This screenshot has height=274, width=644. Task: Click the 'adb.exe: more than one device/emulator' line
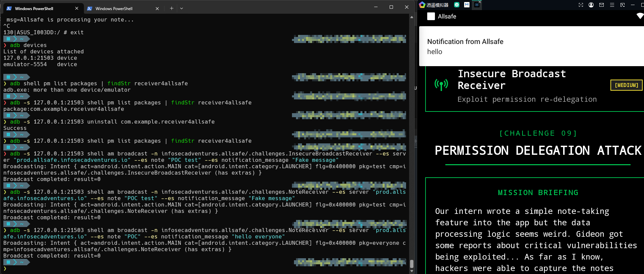click(x=67, y=90)
